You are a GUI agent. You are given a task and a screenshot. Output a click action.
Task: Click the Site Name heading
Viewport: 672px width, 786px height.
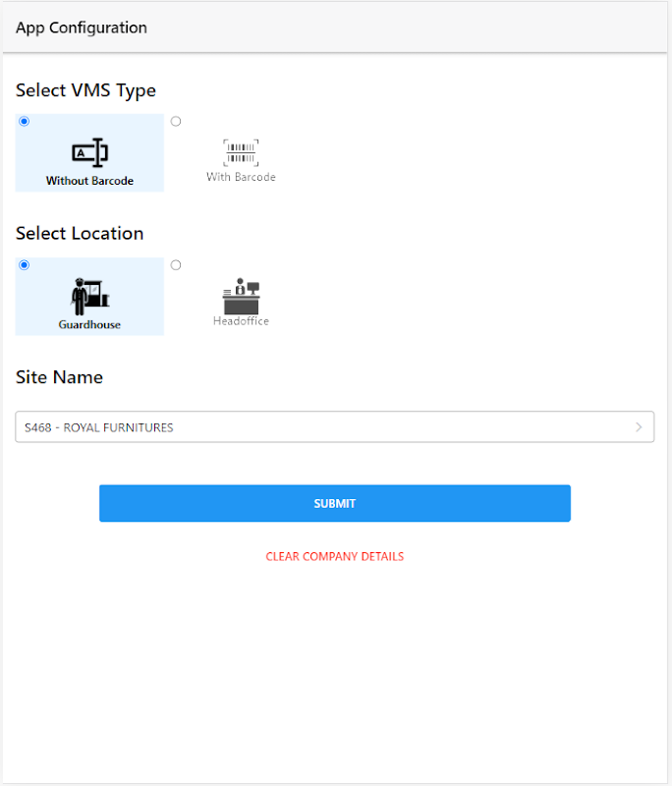(59, 377)
